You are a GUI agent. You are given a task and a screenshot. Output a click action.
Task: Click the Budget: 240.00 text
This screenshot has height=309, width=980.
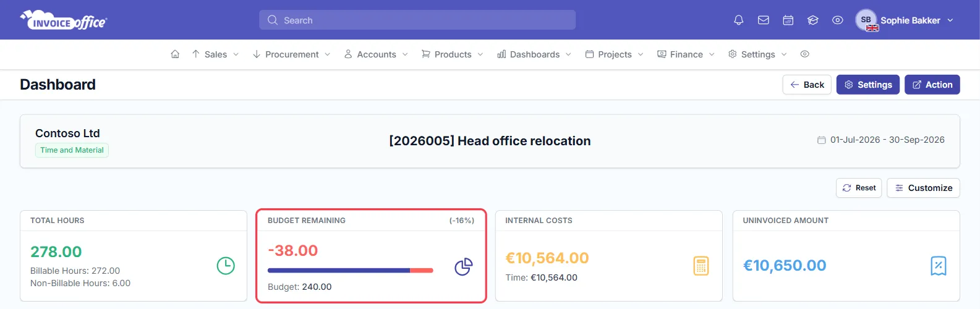click(300, 287)
